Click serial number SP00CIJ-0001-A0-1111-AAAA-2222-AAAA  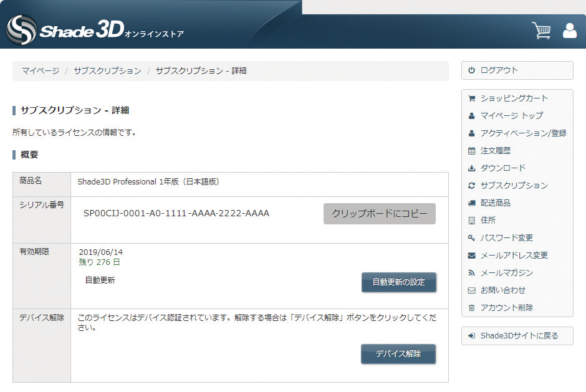pyautogui.click(x=176, y=213)
